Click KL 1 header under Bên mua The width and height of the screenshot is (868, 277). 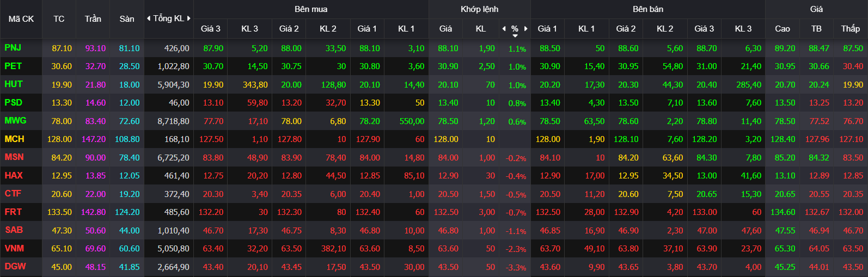pos(406,29)
